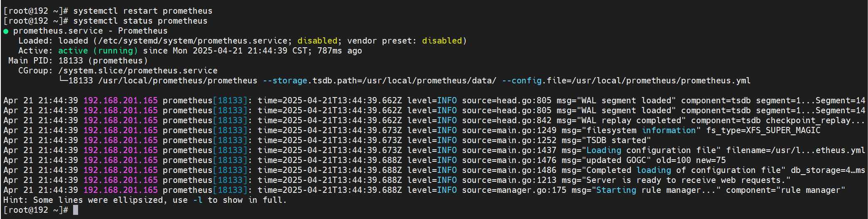Click the green 'active (running)' status text
868x219 pixels.
98,51
